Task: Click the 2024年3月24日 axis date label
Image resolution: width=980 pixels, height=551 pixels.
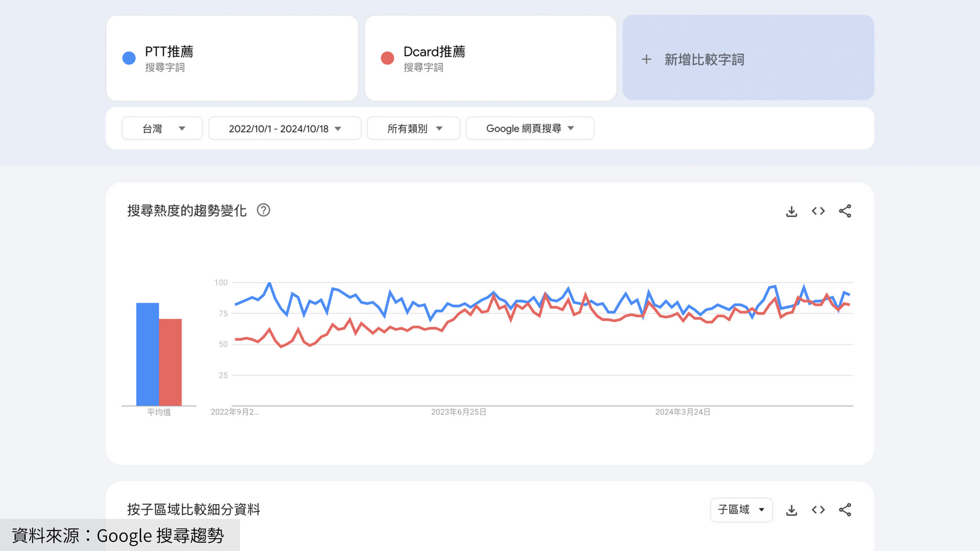Action: (683, 412)
